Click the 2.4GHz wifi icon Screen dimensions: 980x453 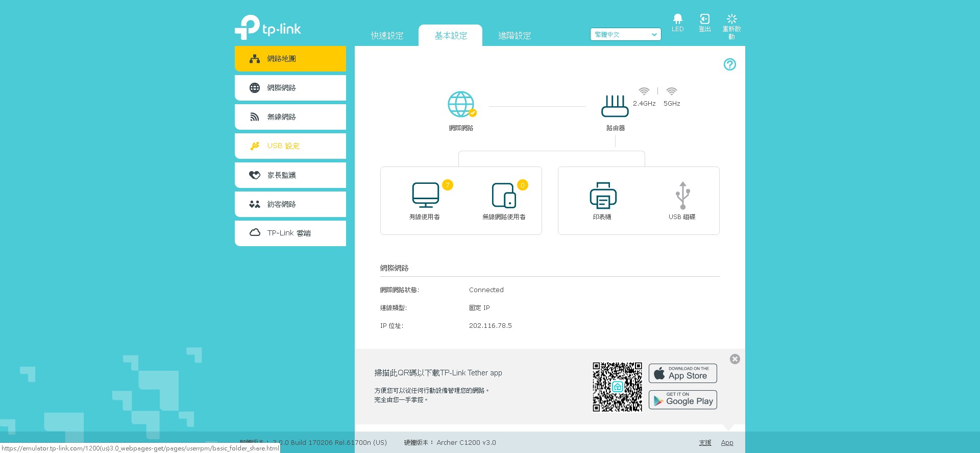click(x=644, y=91)
